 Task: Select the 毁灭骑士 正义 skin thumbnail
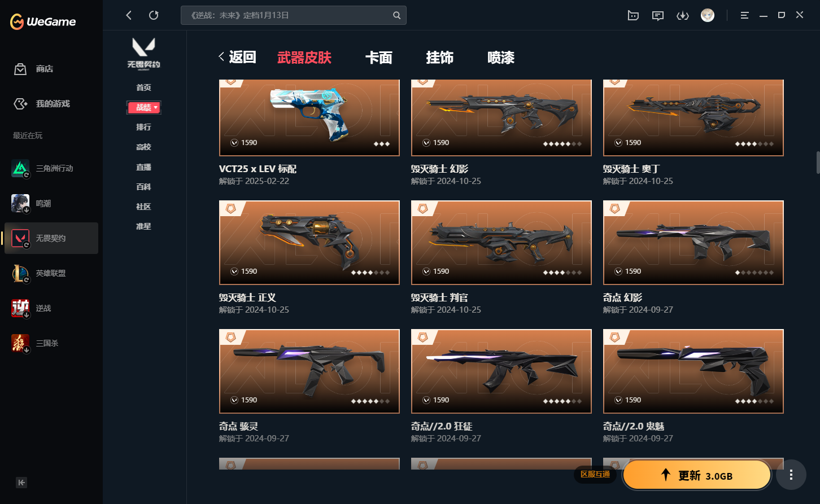pyautogui.click(x=309, y=243)
